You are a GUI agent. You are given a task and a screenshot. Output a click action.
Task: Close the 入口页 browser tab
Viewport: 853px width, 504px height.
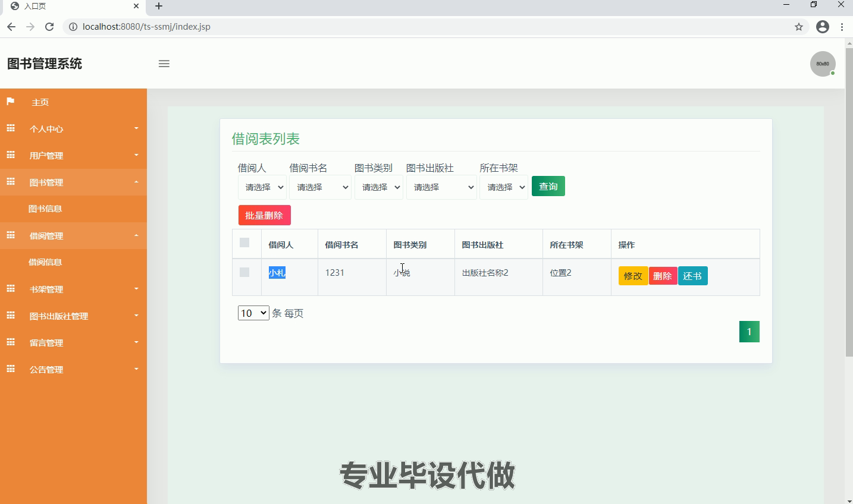coord(136,6)
